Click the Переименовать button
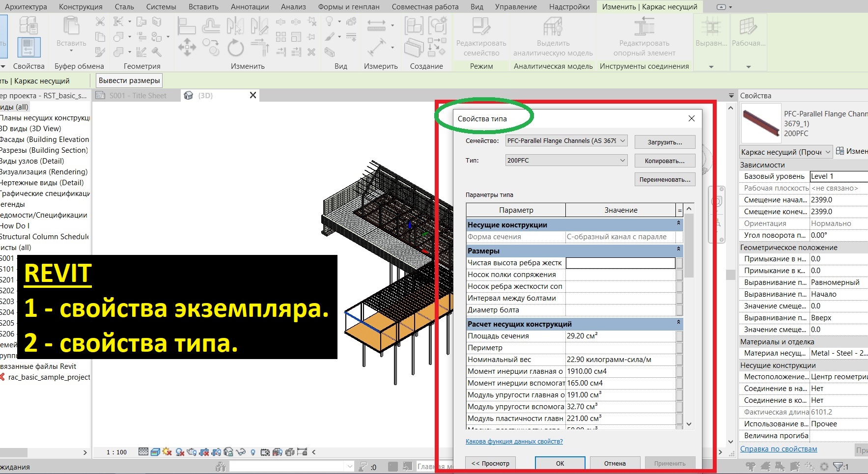868x474 pixels. click(x=665, y=179)
